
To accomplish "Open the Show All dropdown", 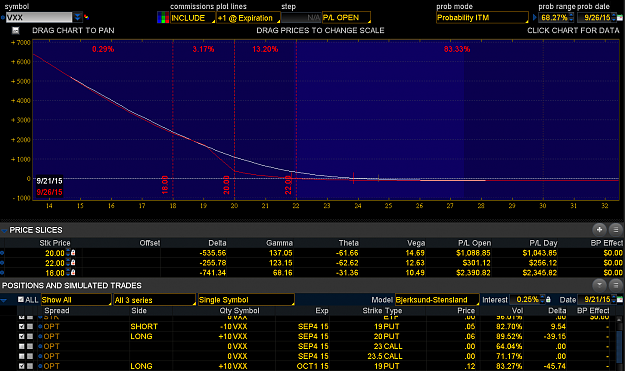I will (76, 300).
